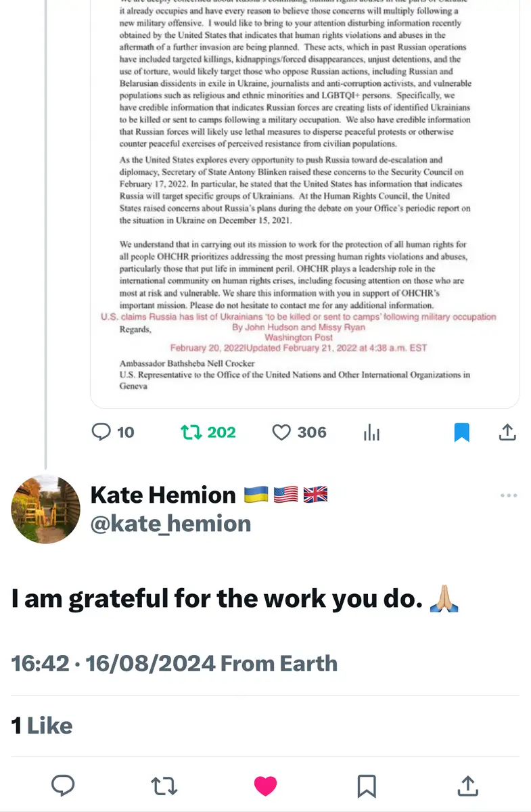
Task: Share Kate Hemion's tweet
Action: (x=467, y=786)
